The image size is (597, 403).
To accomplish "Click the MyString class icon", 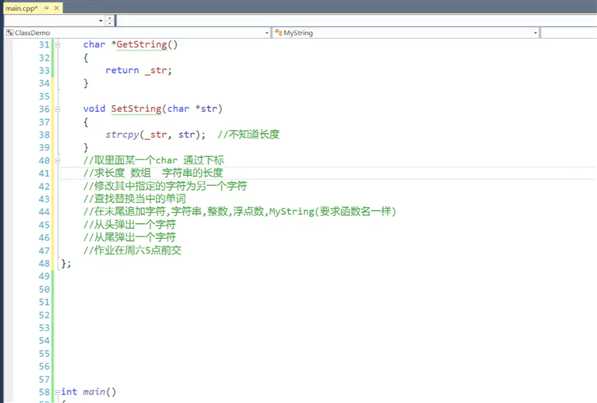I will coord(278,33).
